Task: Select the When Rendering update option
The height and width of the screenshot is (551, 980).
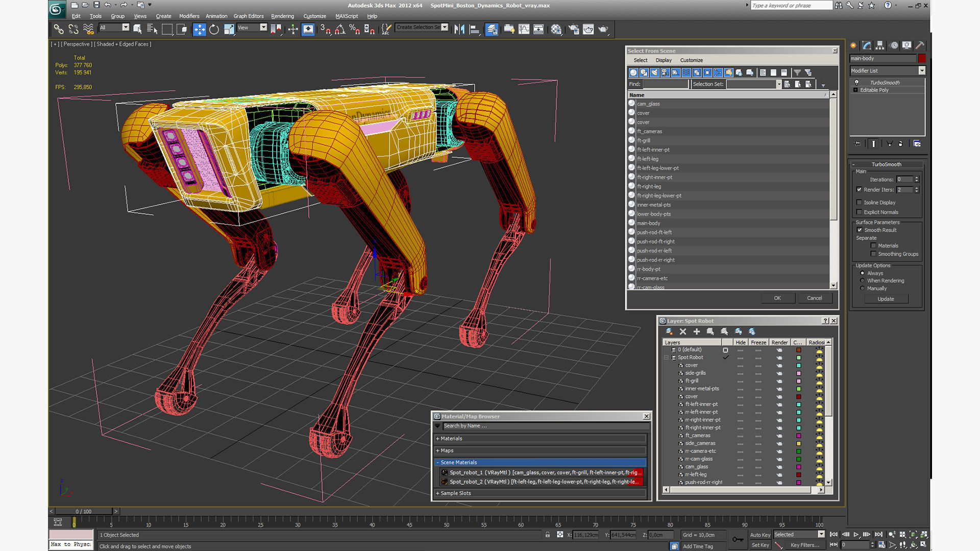Action: (863, 281)
